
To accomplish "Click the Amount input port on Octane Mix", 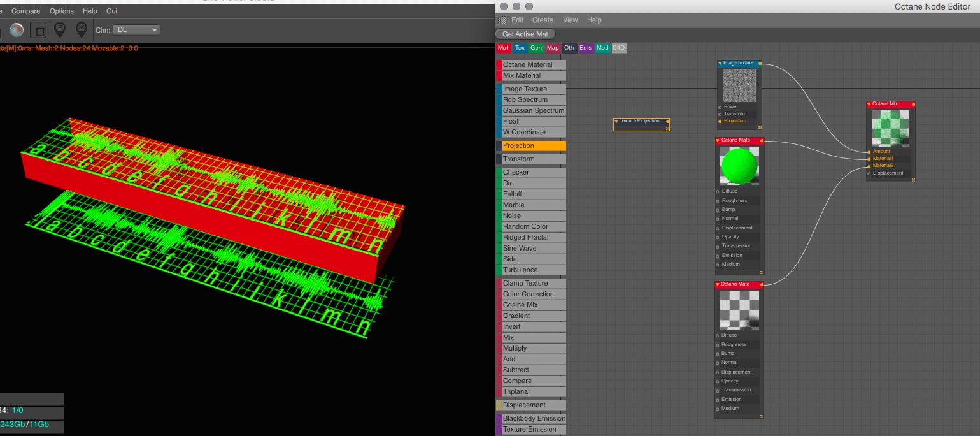I will (869, 152).
